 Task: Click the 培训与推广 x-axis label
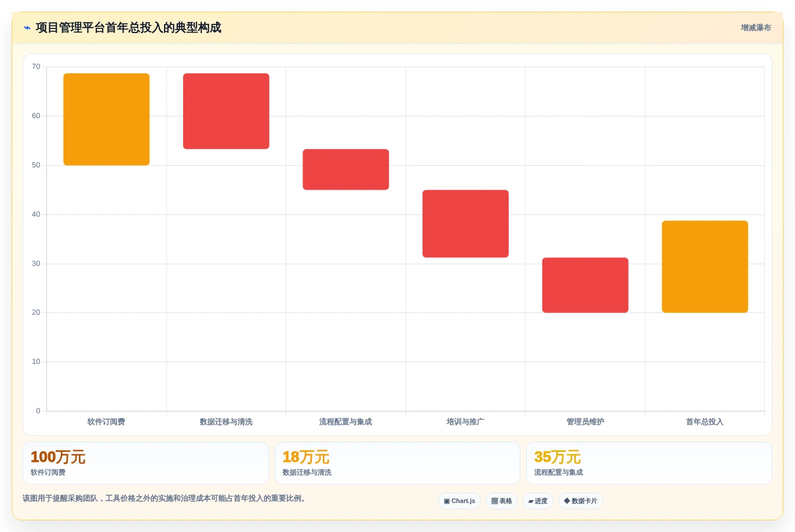465,422
